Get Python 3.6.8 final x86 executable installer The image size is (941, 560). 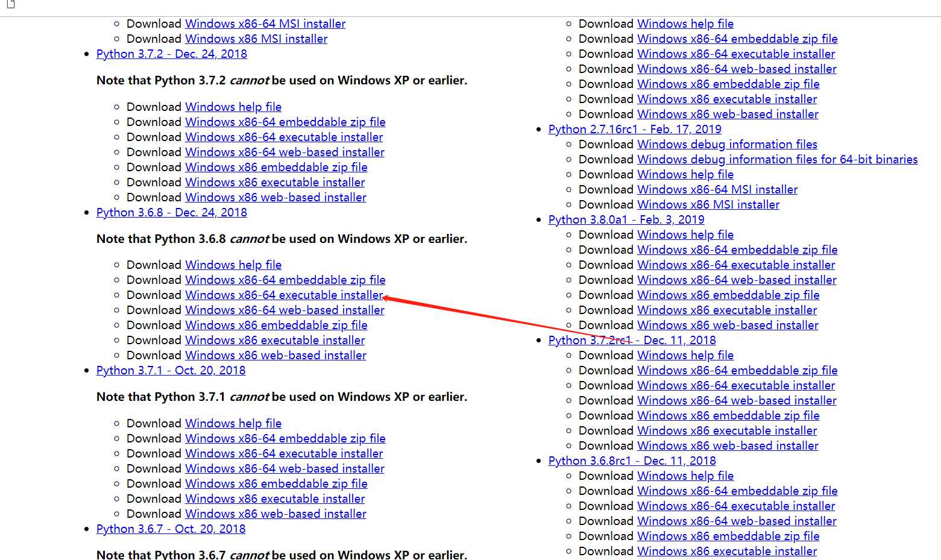(x=275, y=340)
